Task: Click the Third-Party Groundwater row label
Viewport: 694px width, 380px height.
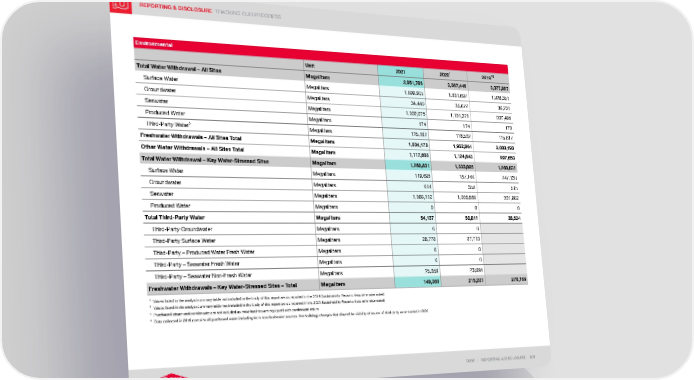Action: (x=182, y=229)
